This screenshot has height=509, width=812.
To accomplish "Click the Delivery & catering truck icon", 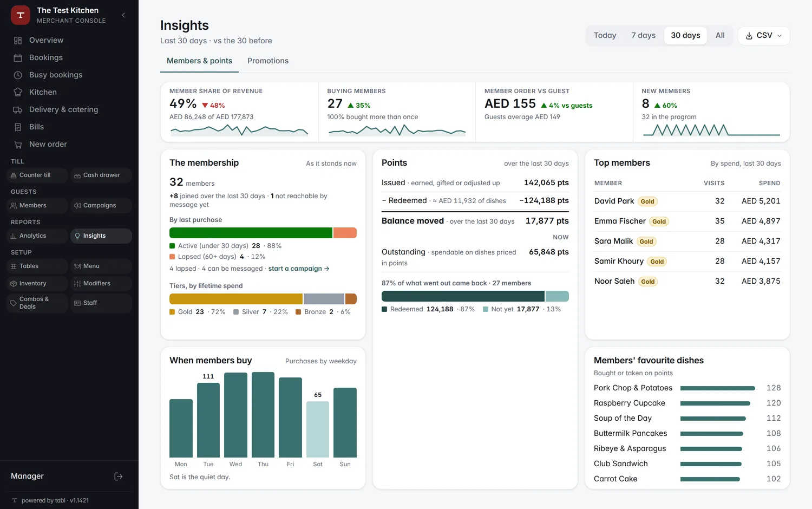I will (x=18, y=110).
